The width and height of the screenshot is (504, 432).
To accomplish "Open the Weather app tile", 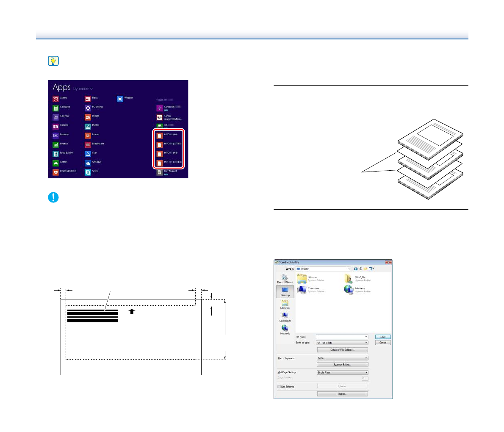I will (x=120, y=99).
